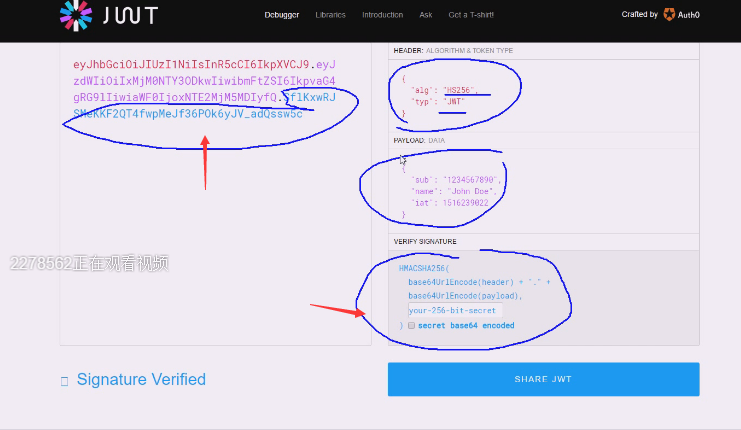Click the "iat": 1516239022 payload line
The width and height of the screenshot is (741, 430).
450,203
